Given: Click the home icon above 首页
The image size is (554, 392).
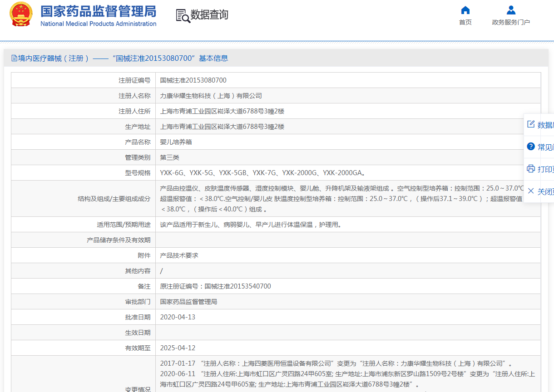Looking at the screenshot, I should tap(465, 10).
